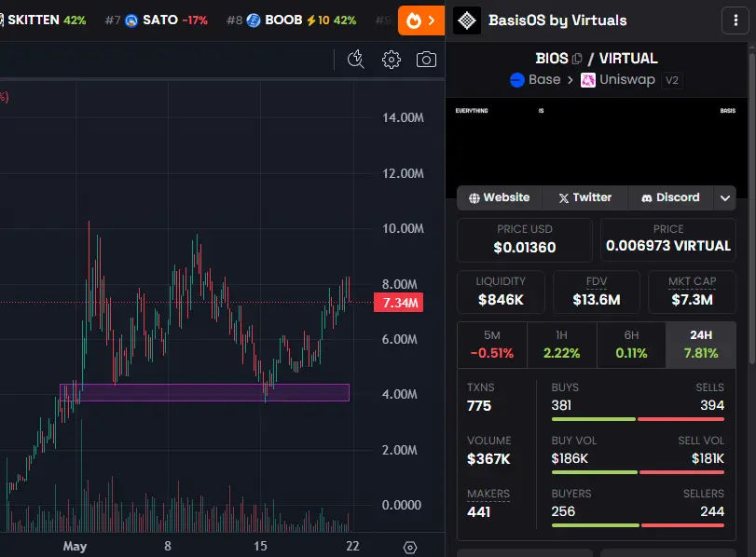Click the VIRTUAL quote token name

[x=628, y=59]
